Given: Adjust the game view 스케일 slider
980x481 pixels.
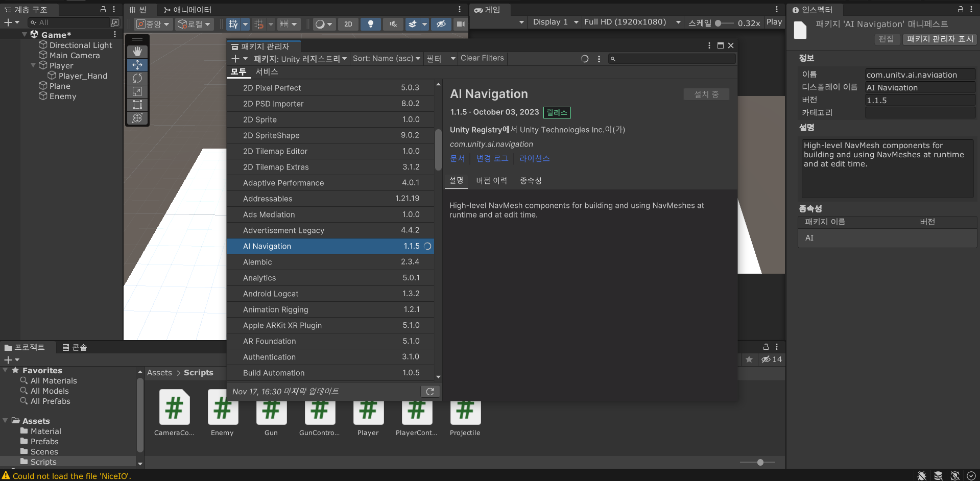Looking at the screenshot, I should [724, 23].
